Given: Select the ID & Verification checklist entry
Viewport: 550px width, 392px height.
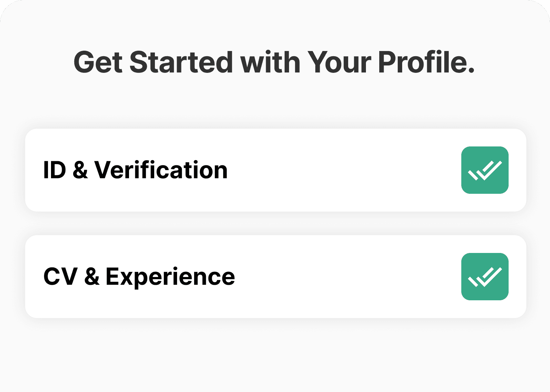Looking at the screenshot, I should coord(275,170).
